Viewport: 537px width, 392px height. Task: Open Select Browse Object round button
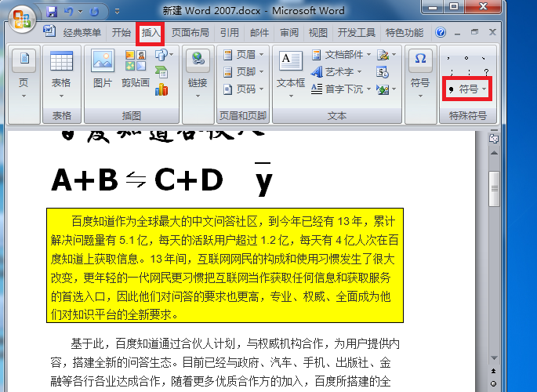[494, 384]
